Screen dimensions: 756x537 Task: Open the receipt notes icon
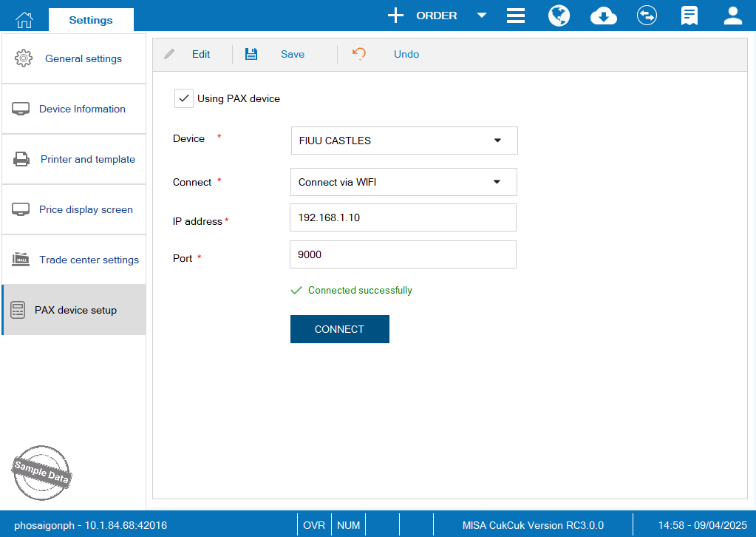pos(689,16)
